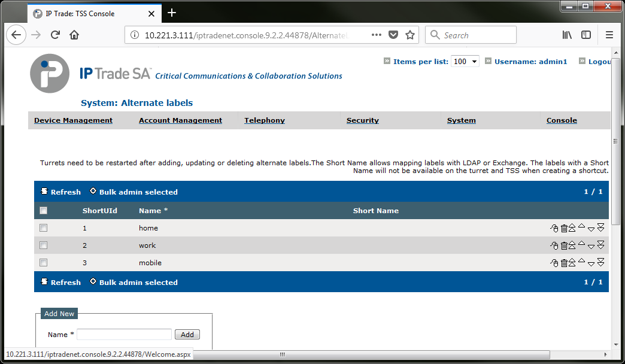Edit the home label row
Image resolution: width=625 pixels, height=364 pixels.
coord(554,228)
